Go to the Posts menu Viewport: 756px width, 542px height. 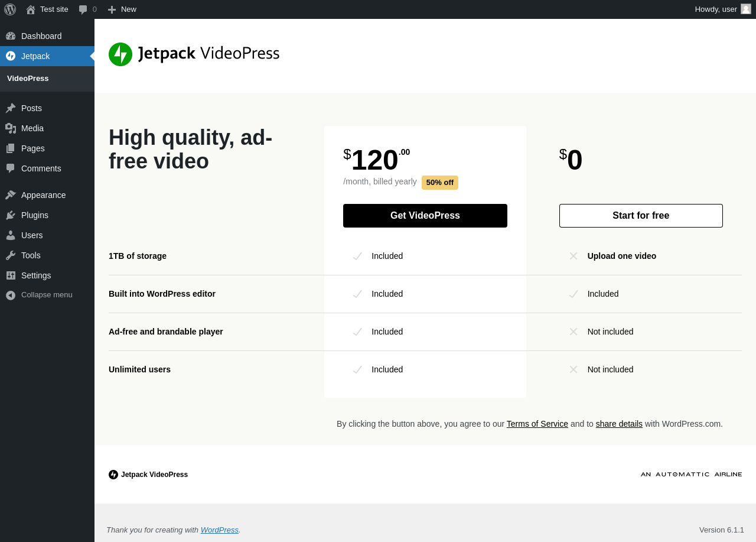point(47,108)
